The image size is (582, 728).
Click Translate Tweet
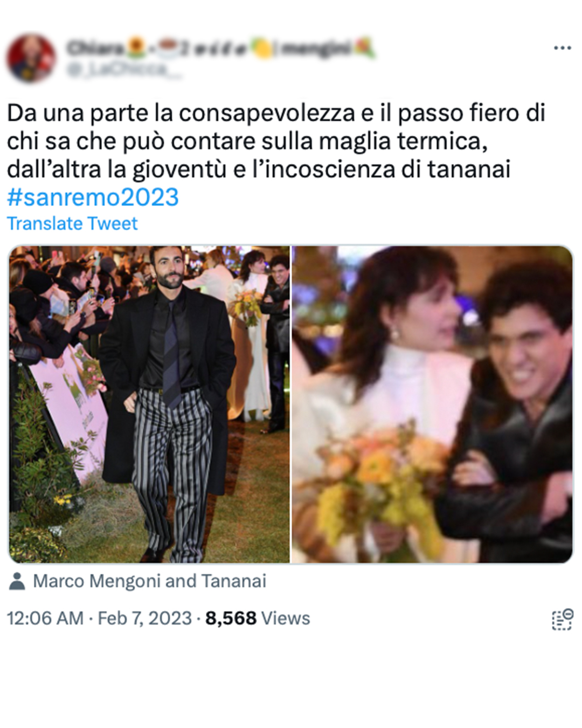tap(72, 223)
